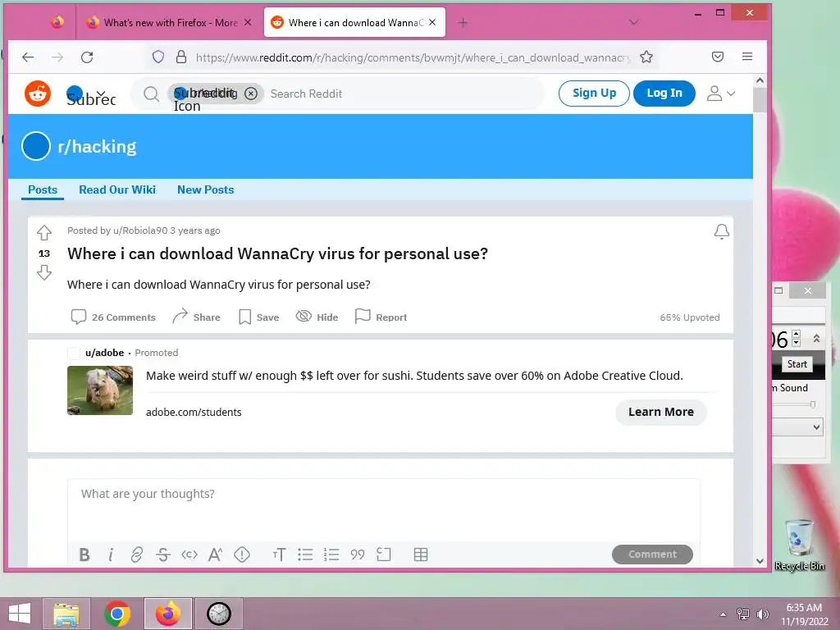Remove subreddit filter from search
The width and height of the screenshot is (840, 630).
click(x=251, y=94)
